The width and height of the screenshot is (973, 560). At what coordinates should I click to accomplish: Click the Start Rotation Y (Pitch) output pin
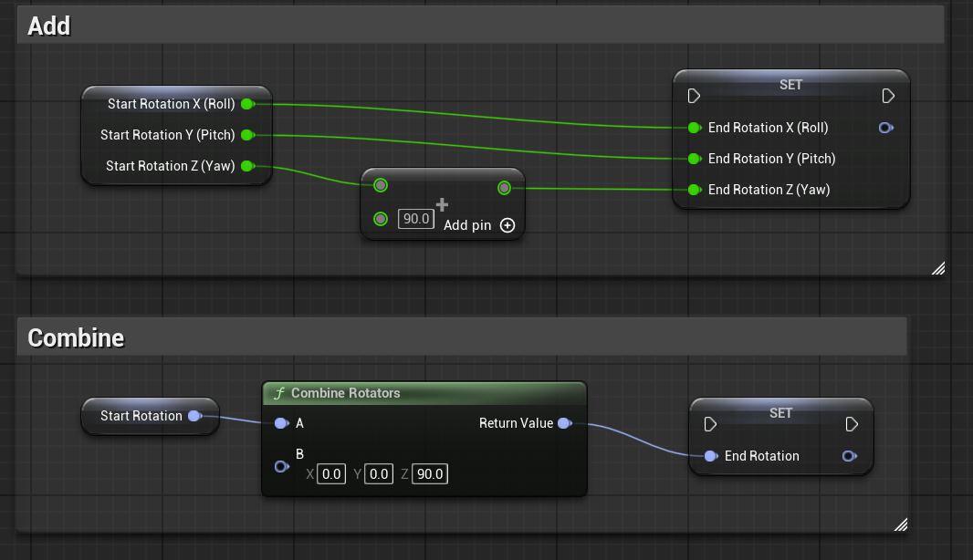tap(247, 135)
